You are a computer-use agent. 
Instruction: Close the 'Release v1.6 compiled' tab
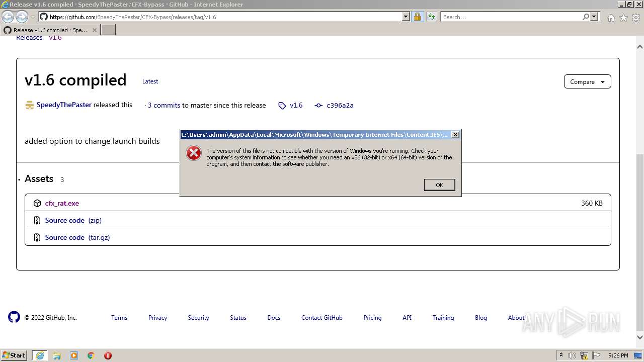point(95,30)
